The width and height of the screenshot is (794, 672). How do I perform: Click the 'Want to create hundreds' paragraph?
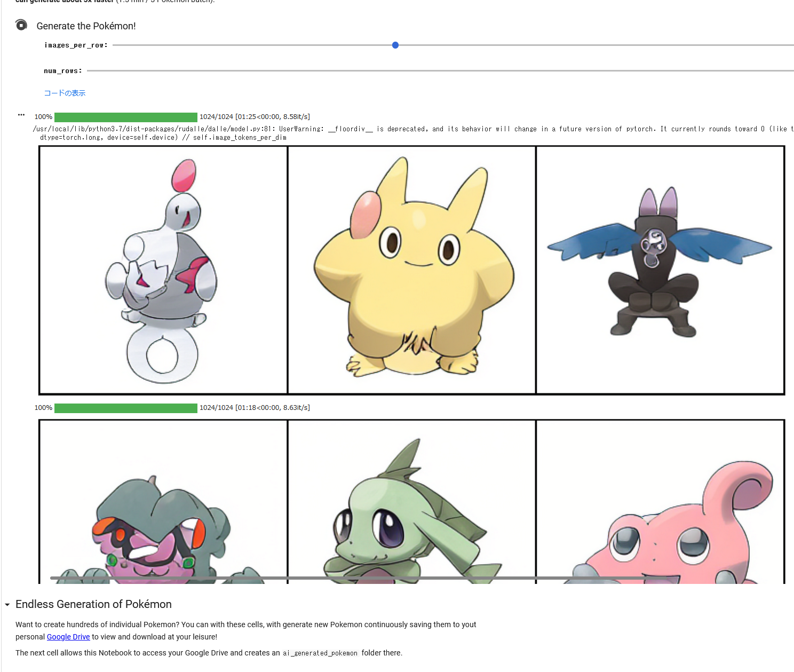[x=246, y=630]
